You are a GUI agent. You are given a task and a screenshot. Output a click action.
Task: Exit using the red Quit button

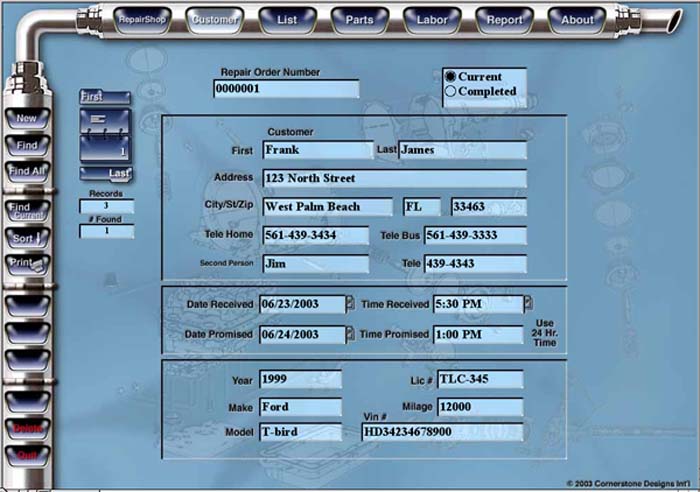coord(26,454)
